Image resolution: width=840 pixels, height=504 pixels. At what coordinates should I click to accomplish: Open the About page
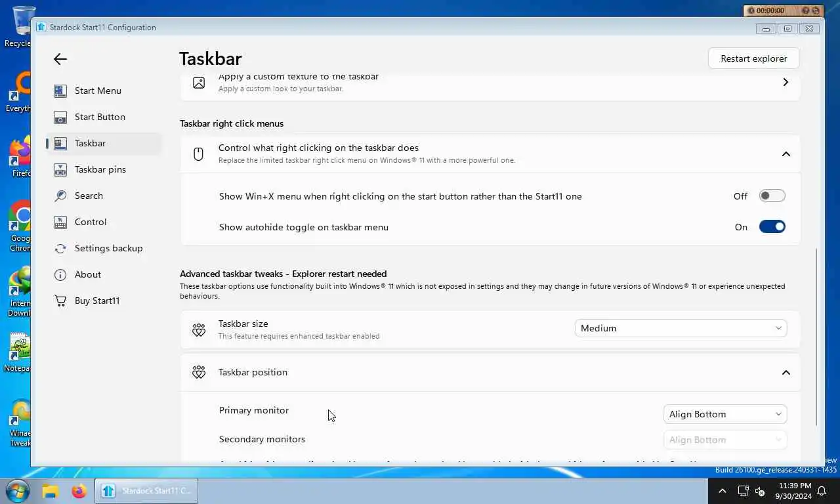pos(104,274)
